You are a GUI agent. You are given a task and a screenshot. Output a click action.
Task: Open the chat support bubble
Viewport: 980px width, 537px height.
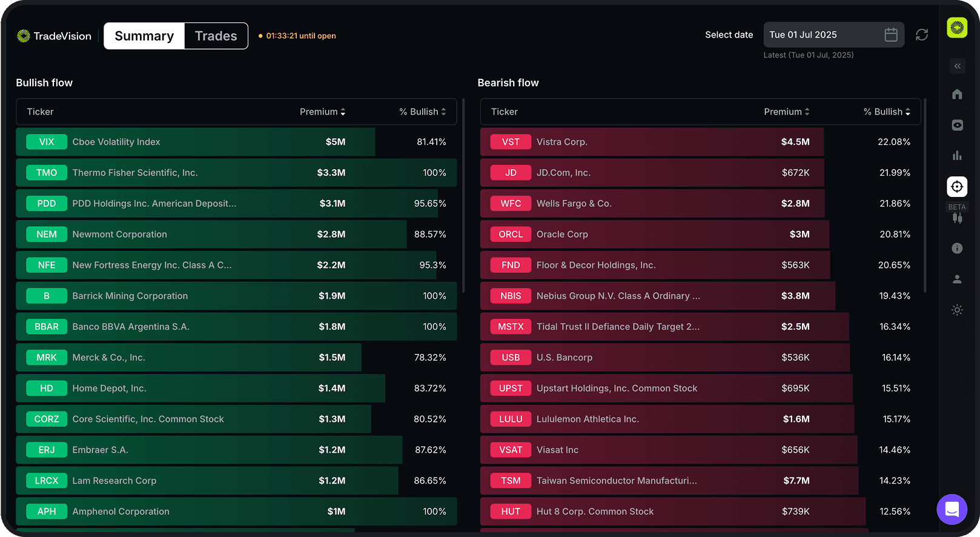point(952,509)
